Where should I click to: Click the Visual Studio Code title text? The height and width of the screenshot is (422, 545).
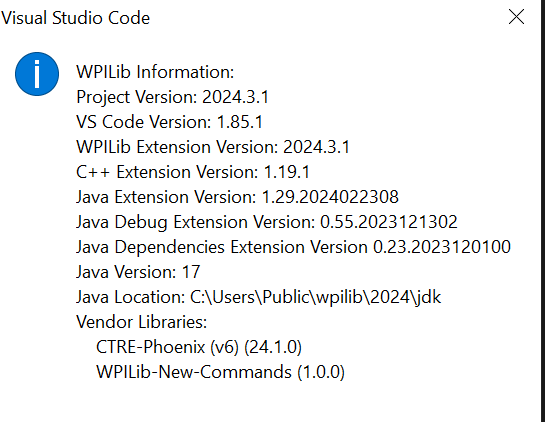pos(75,18)
